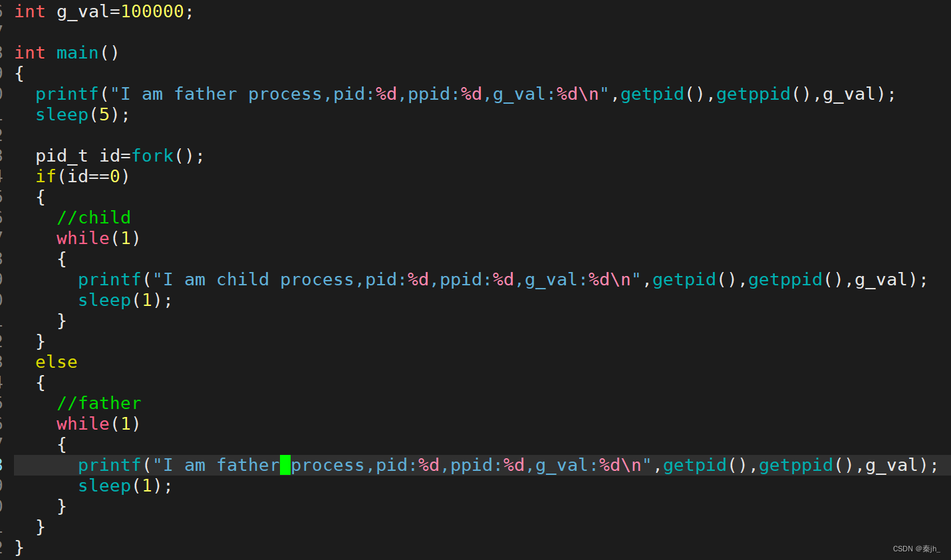This screenshot has width=951, height=560.
Task: Click the first father process printf statement
Action: [466, 94]
